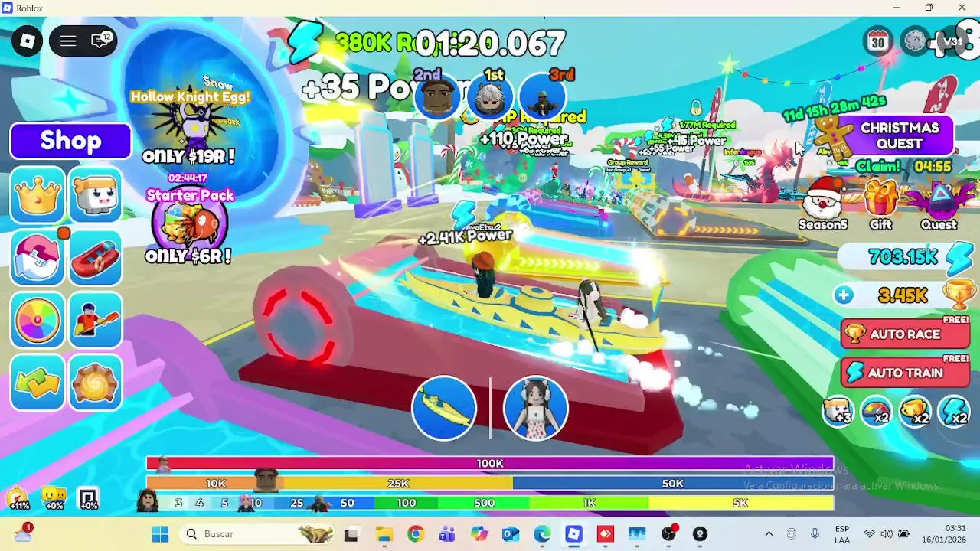Toggle Auto Train
980x551 pixels.
(905, 373)
